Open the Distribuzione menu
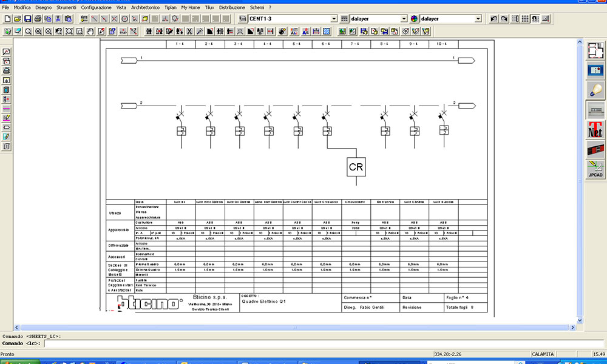The width and height of the screenshot is (607, 364). 232,7
